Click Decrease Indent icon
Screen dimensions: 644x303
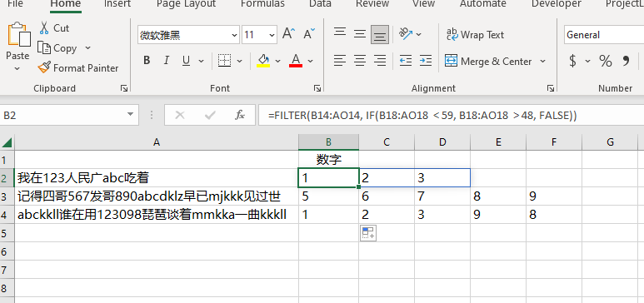[406, 61]
